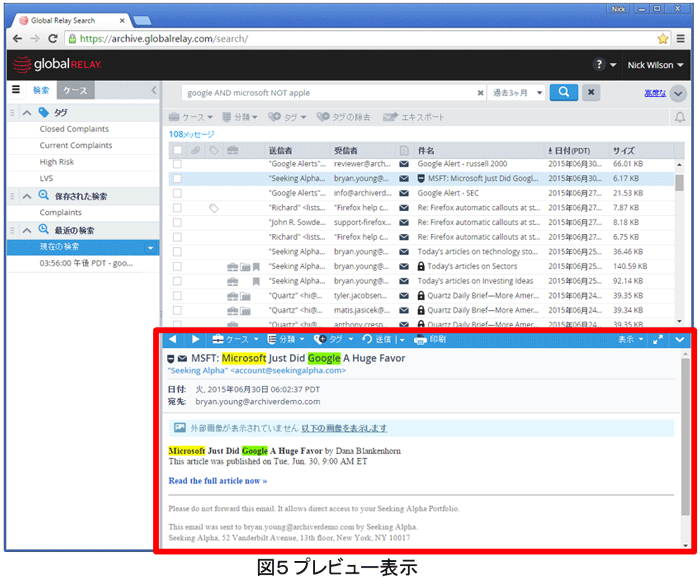Viewport: 700px width, 578px height.
Task: Go back using the browser back arrow
Action: 17,39
